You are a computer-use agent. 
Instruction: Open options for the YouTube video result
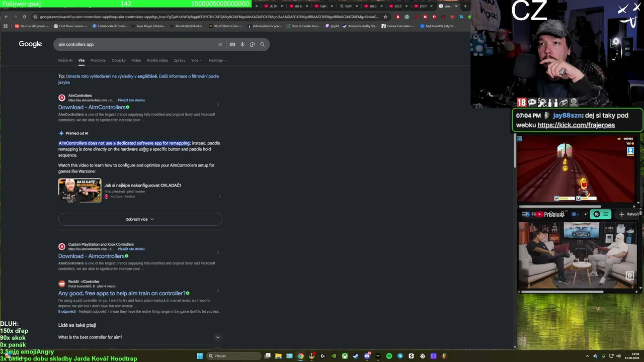[220, 196]
